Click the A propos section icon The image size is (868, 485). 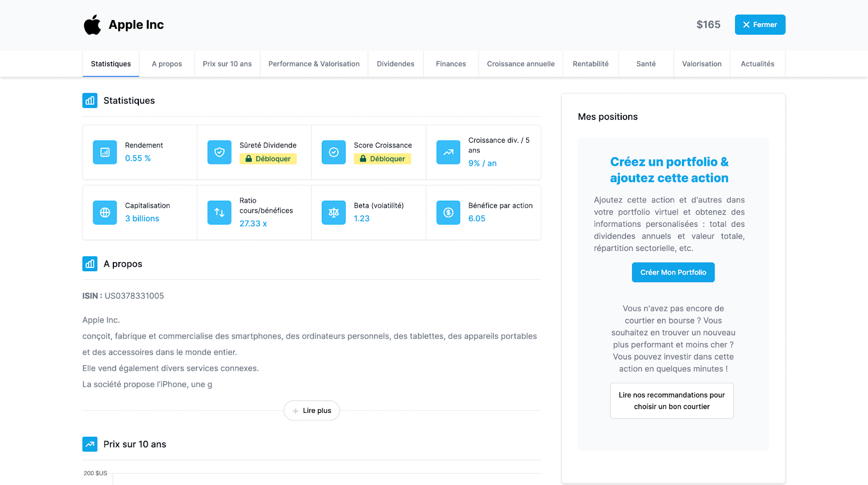pyautogui.click(x=90, y=264)
